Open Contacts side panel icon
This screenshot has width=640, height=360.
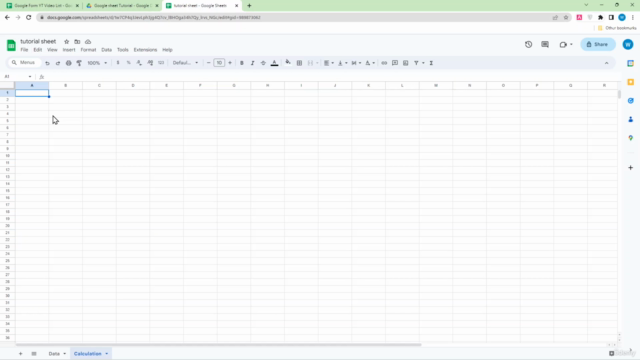(x=631, y=119)
